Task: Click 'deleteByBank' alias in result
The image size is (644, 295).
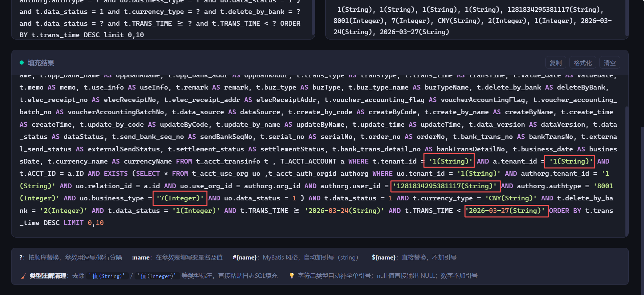Action: point(581,88)
